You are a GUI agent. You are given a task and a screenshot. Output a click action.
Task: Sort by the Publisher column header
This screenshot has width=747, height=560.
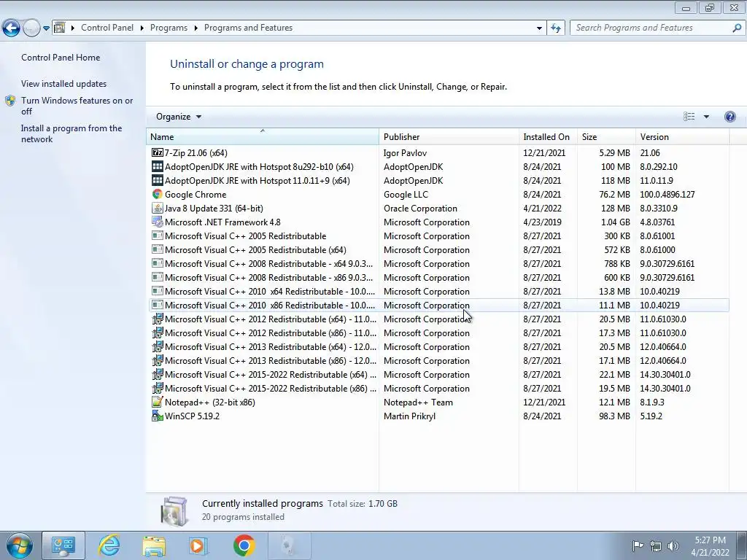(x=449, y=136)
